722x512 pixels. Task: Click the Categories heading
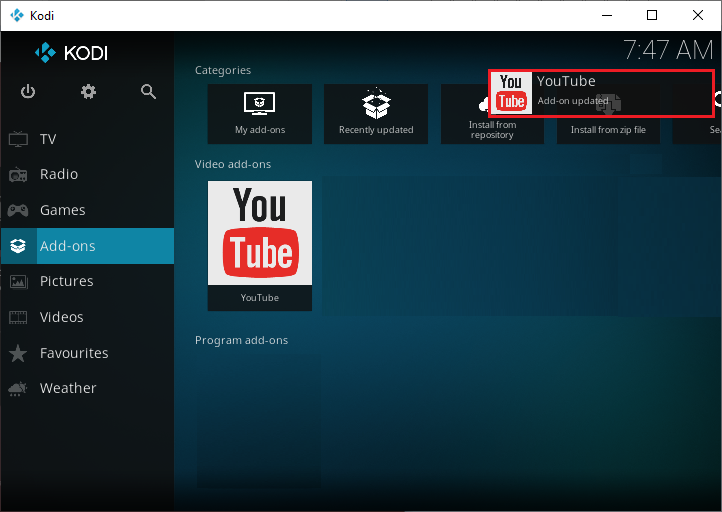tap(223, 70)
